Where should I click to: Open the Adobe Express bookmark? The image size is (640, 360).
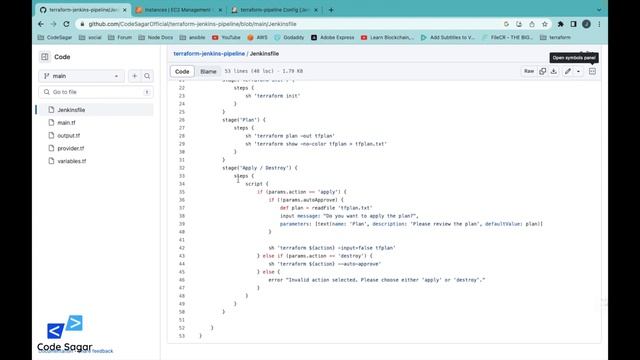pos(333,37)
